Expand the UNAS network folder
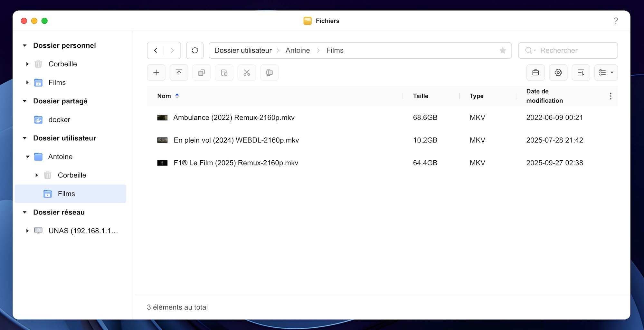644x330 pixels. pos(27,231)
